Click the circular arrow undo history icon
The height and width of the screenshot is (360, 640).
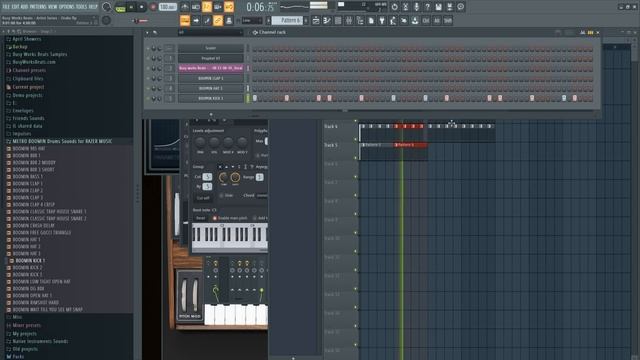pyautogui.click(x=394, y=7)
